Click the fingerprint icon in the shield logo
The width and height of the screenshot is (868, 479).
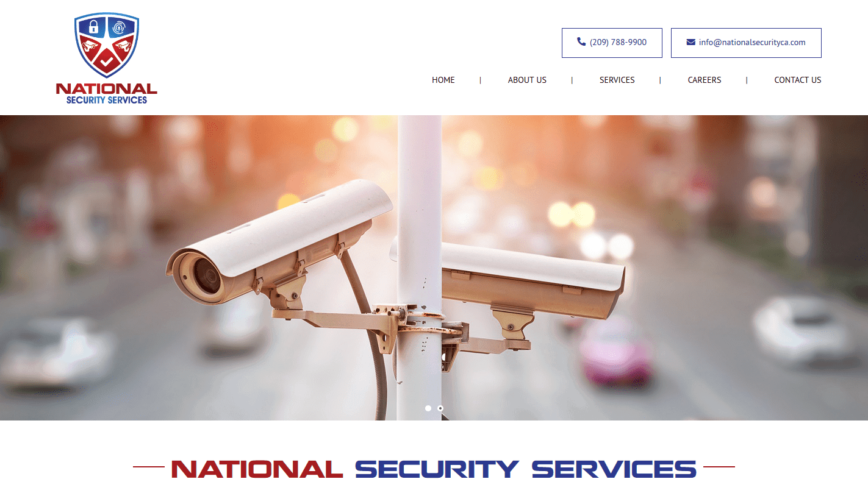coord(118,26)
